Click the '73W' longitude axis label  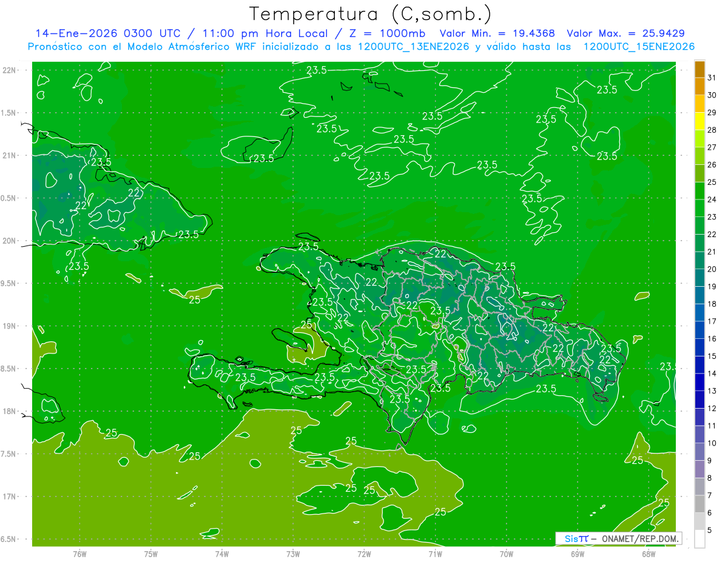[x=293, y=554]
